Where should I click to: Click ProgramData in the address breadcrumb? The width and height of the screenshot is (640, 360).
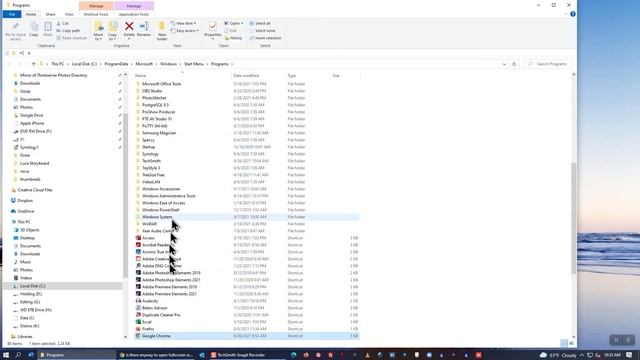click(116, 64)
